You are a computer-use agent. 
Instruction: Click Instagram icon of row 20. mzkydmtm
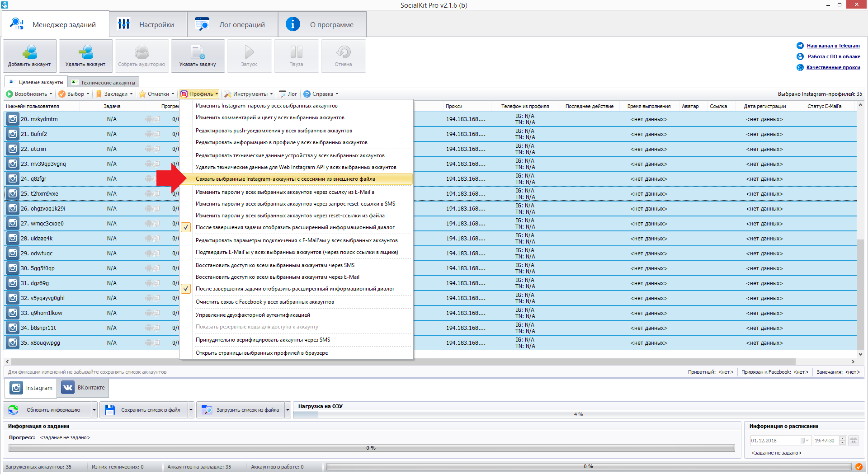tap(13, 119)
